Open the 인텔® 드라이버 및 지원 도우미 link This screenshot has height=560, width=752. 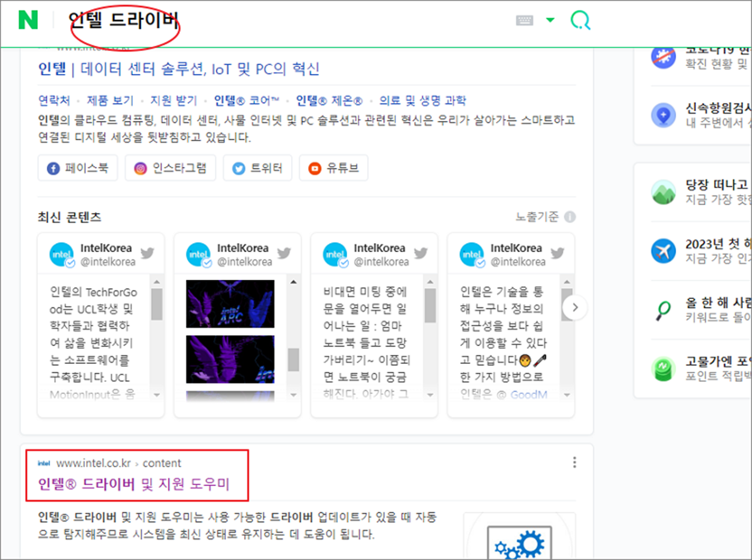pos(134,484)
